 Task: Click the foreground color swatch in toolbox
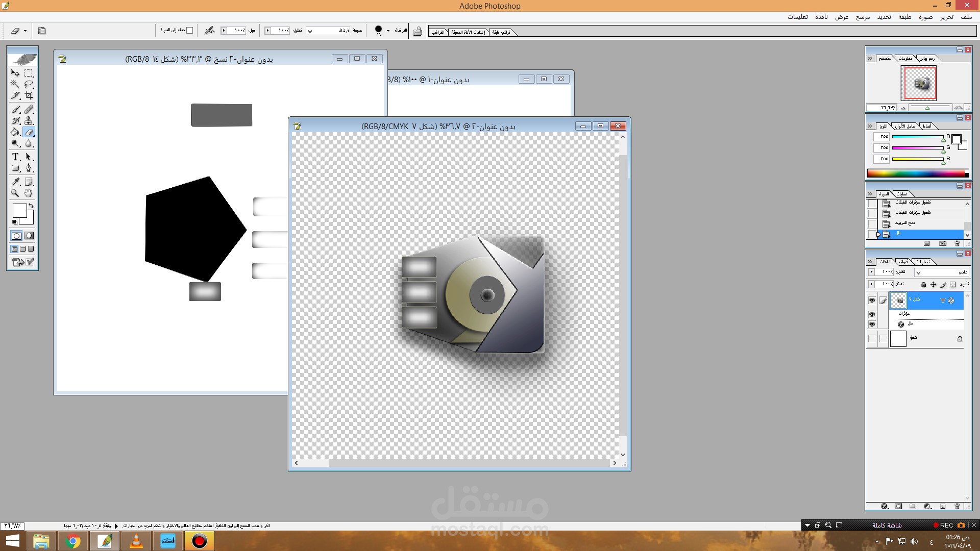pyautogui.click(x=19, y=211)
